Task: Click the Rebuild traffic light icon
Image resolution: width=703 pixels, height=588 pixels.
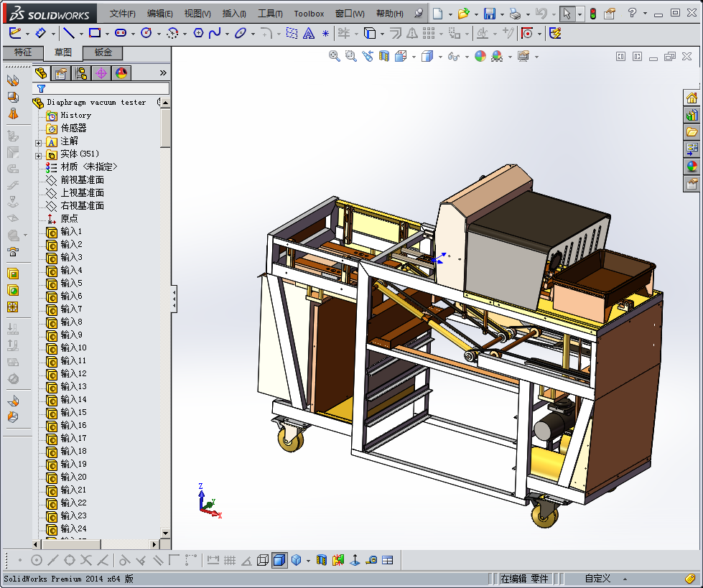Action: point(592,14)
